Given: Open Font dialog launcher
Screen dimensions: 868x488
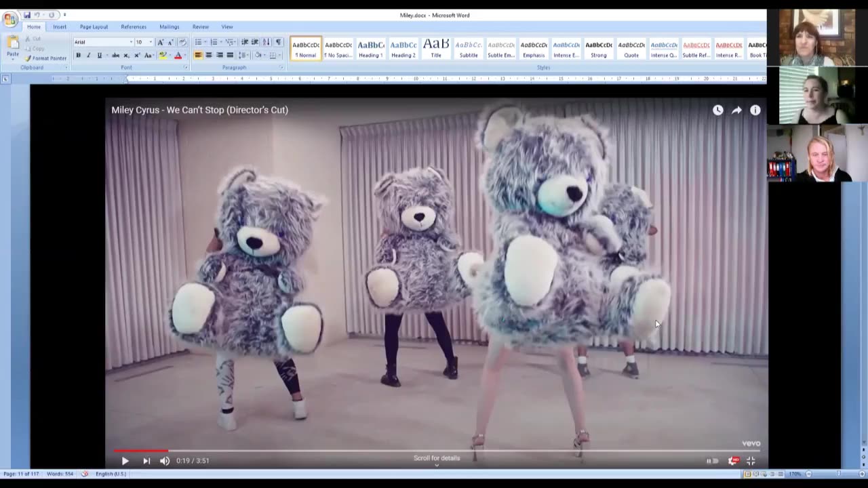Looking at the screenshot, I should click(x=186, y=68).
